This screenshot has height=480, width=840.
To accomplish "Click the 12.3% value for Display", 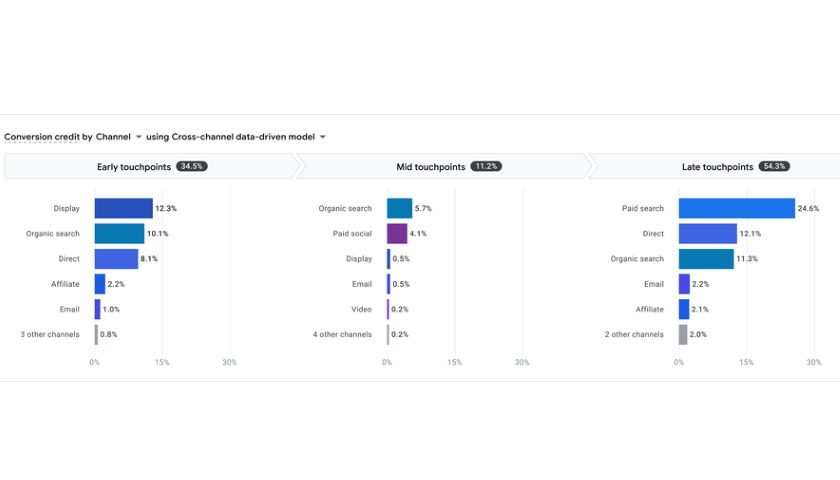I will (x=166, y=208).
